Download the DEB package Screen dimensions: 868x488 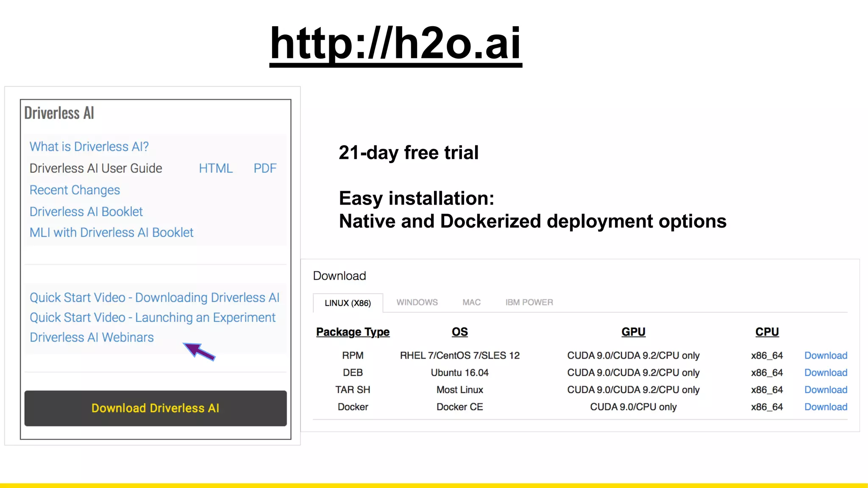pos(826,373)
